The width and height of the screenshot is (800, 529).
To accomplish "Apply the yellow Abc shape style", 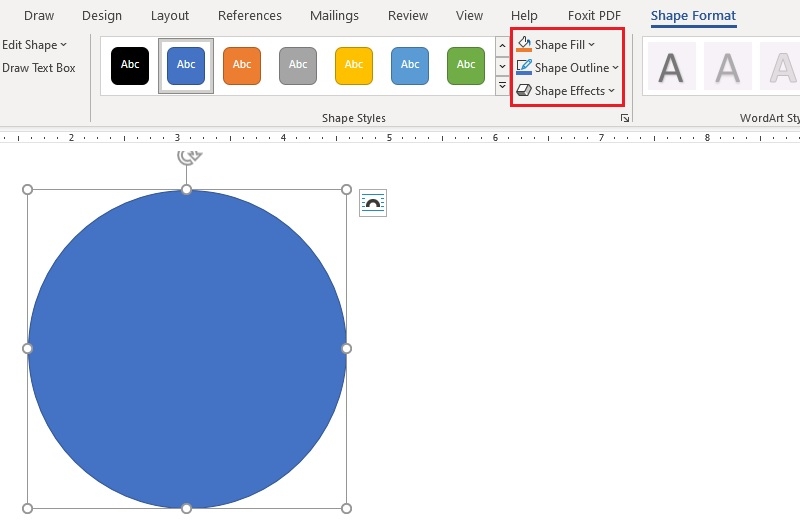I will tap(354, 66).
